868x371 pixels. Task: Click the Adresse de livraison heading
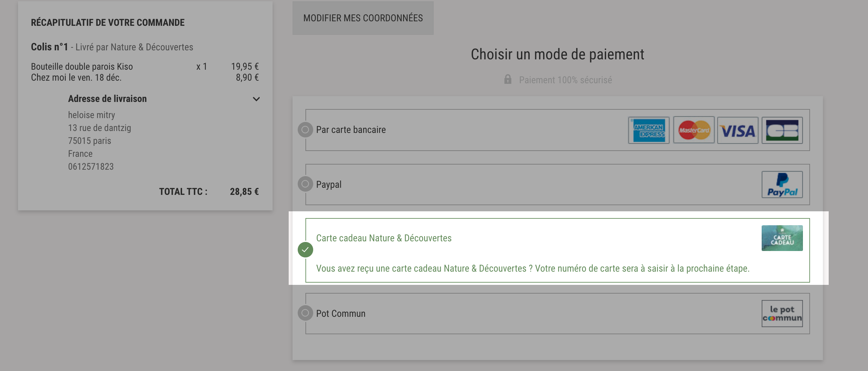(x=107, y=99)
